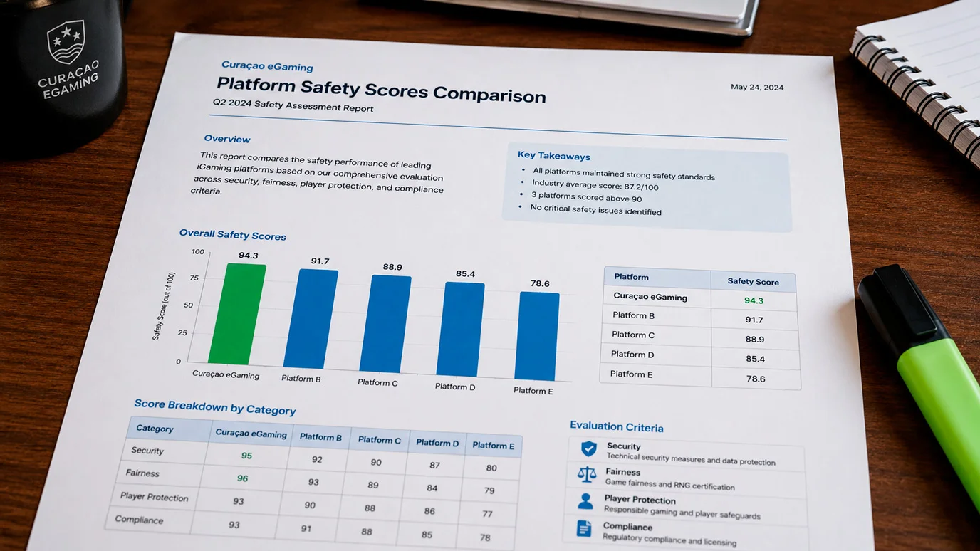Click the 88.9 label above Platform C bar
980x551 pixels.
coord(392,267)
